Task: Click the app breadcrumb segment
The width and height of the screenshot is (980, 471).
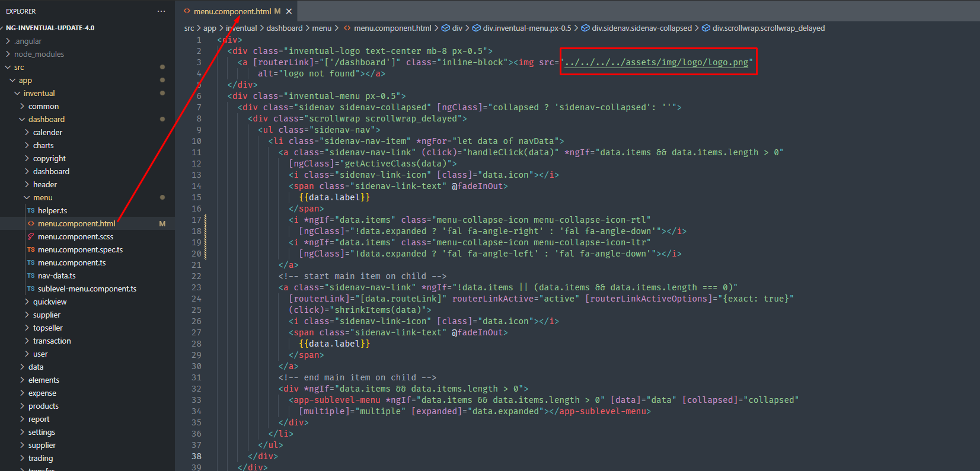Action: (x=210, y=28)
